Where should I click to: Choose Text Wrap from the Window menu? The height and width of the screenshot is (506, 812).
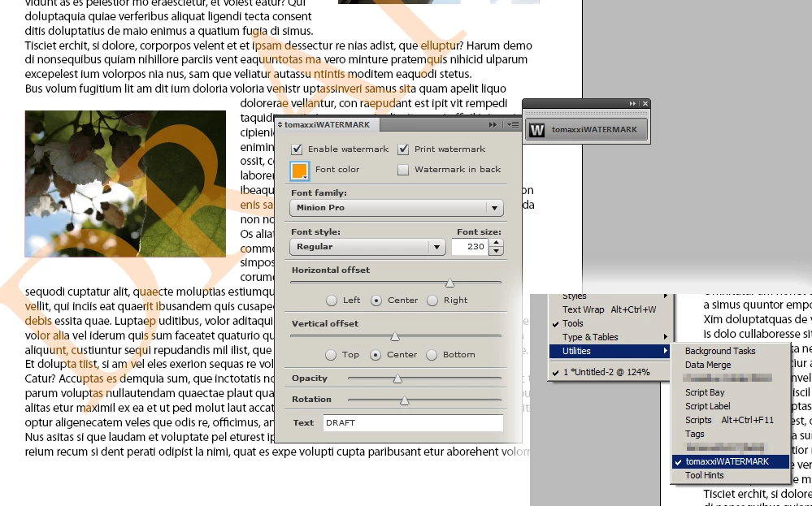pyautogui.click(x=610, y=309)
